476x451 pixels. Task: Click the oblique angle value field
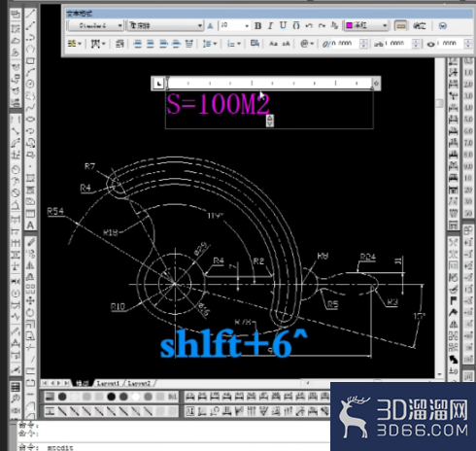pyautogui.click(x=345, y=43)
